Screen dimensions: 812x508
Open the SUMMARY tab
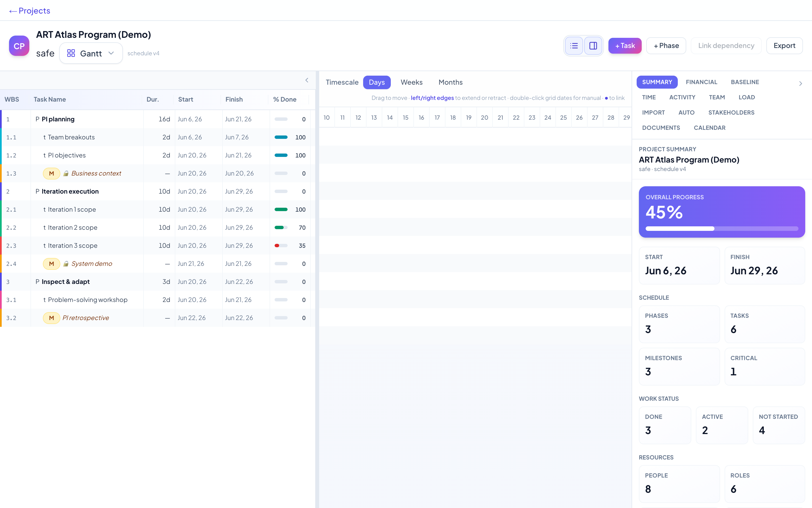(657, 82)
